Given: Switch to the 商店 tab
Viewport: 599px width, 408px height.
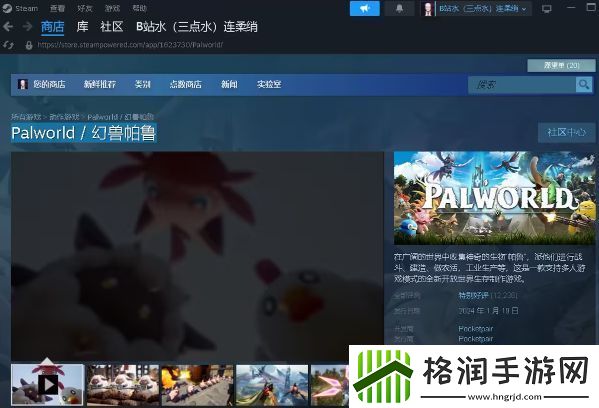Looking at the screenshot, I should pyautogui.click(x=53, y=27).
